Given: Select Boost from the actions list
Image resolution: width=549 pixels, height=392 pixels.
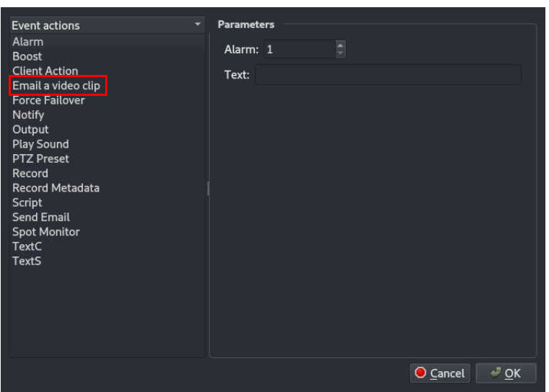Looking at the screenshot, I should coord(27,56).
